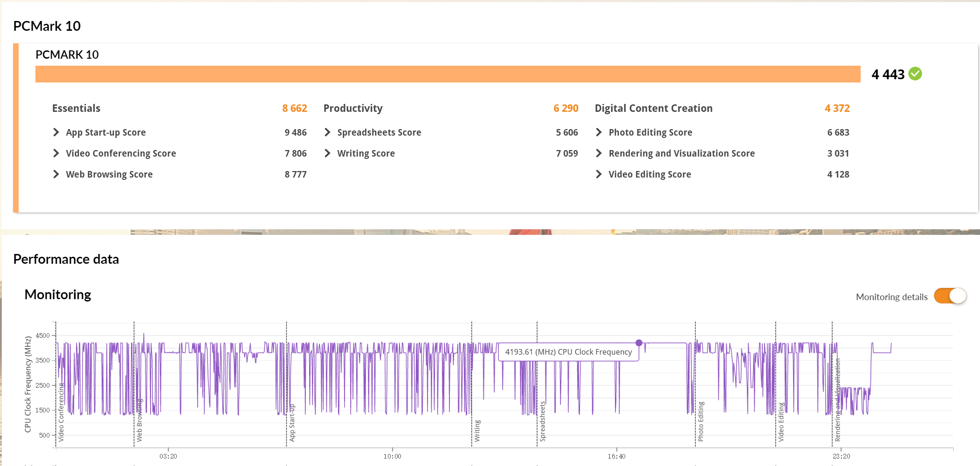Click the orange PCMark 10 score bar
Viewport: 980px width, 466px height.
[x=448, y=74]
